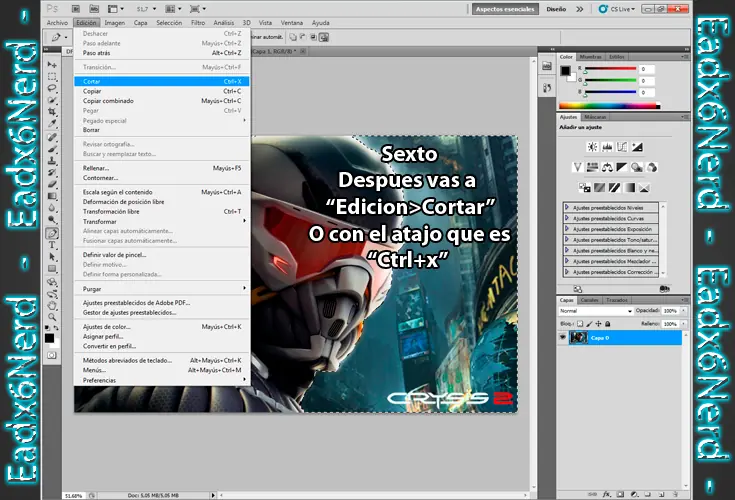735x500 pixels.
Task: Click the Diseño workspace button
Action: pos(556,9)
